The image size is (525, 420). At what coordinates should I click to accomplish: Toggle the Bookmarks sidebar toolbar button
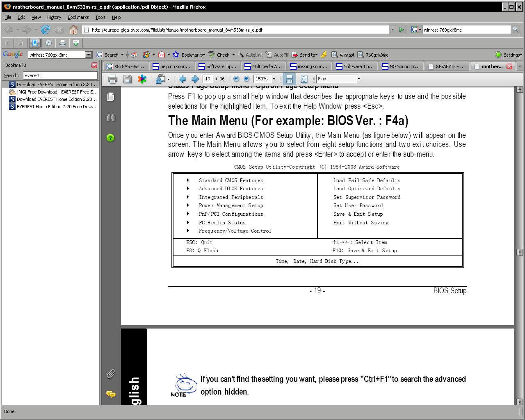click(34, 43)
